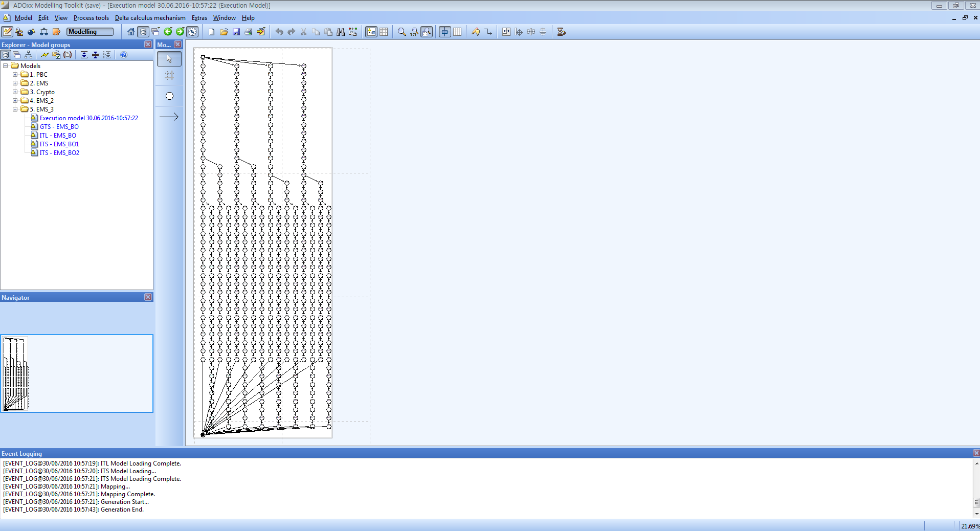Print the model using printer icon
This screenshot has height=531, width=980.
[248, 32]
